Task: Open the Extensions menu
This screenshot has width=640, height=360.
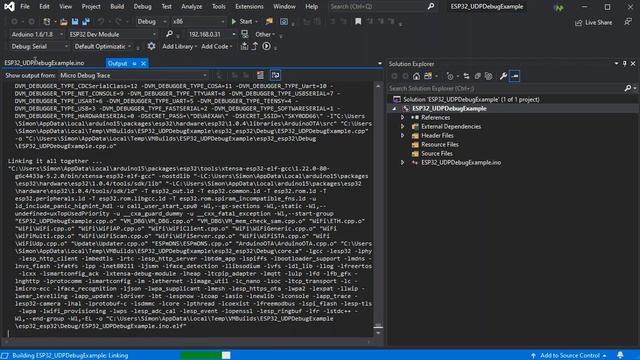Action: tap(249, 7)
